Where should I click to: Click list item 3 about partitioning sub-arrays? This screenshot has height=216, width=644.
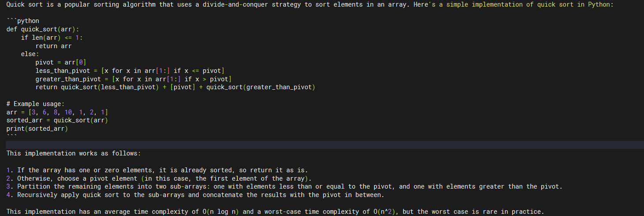coord(285,186)
